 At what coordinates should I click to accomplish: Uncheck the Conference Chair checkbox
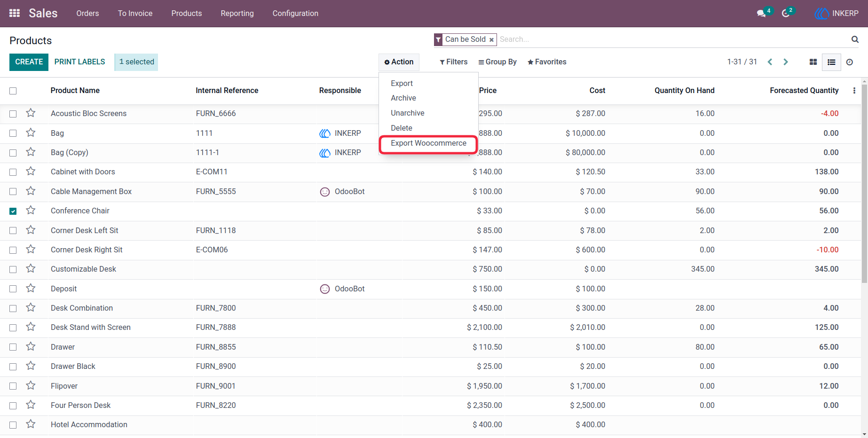point(13,211)
